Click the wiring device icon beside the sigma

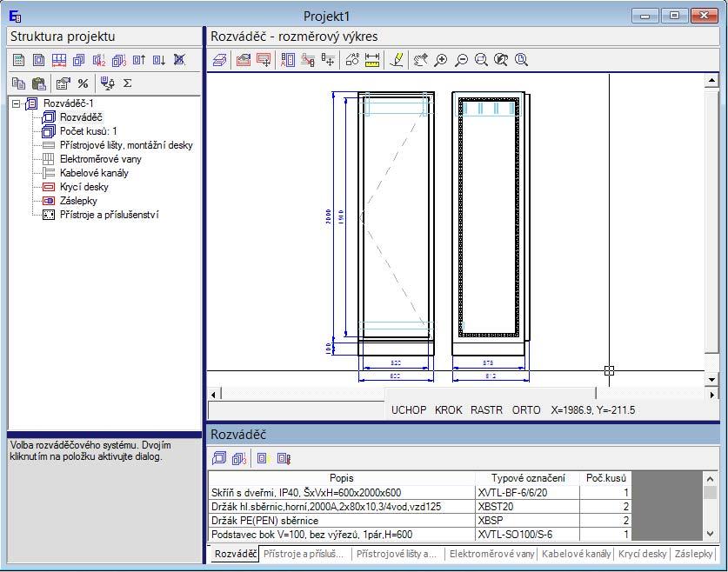tap(107, 83)
